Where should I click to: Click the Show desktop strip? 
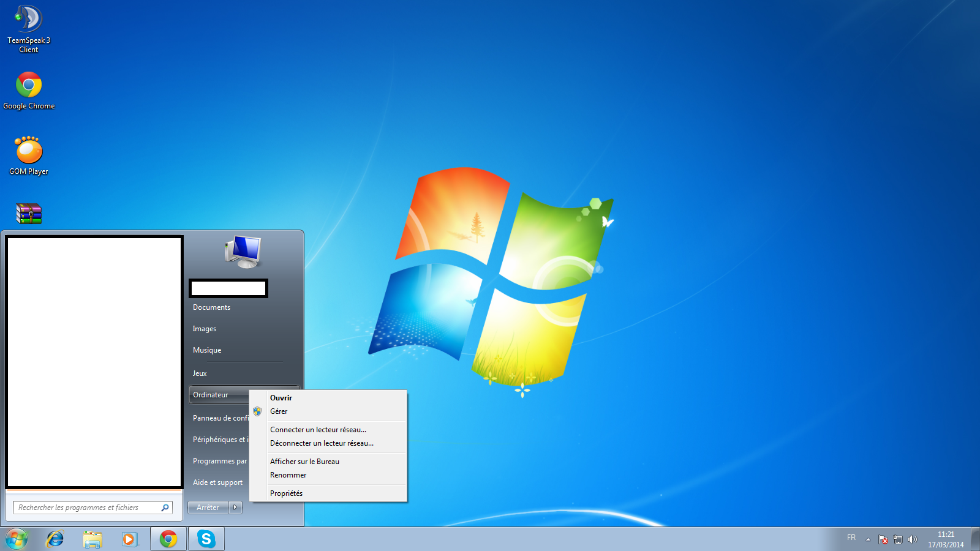click(x=975, y=539)
